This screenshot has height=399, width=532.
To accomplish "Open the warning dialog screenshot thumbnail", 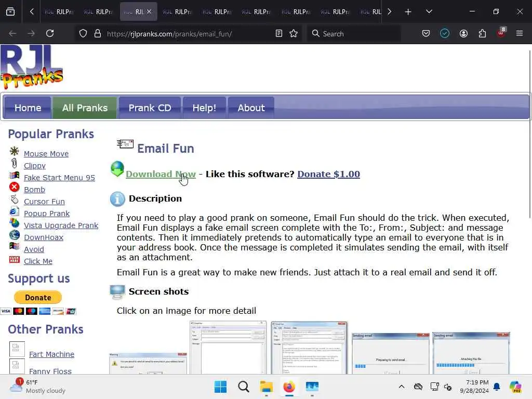I will coord(148,364).
